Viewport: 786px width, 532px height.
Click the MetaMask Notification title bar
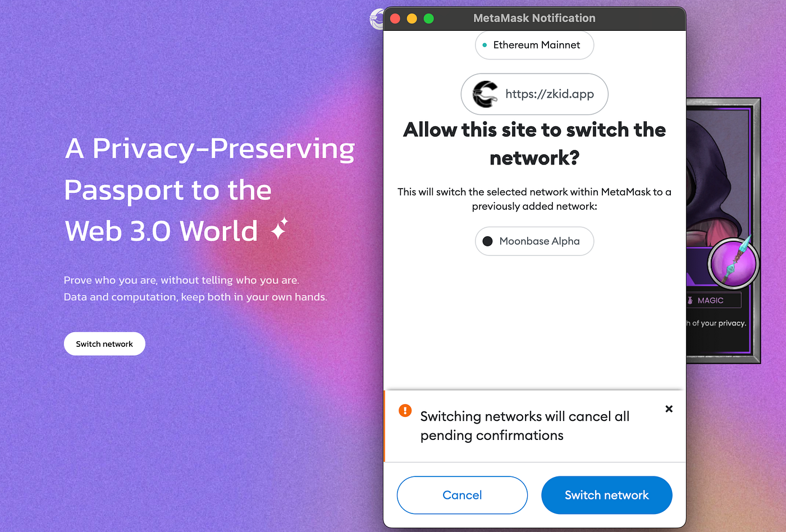click(534, 19)
